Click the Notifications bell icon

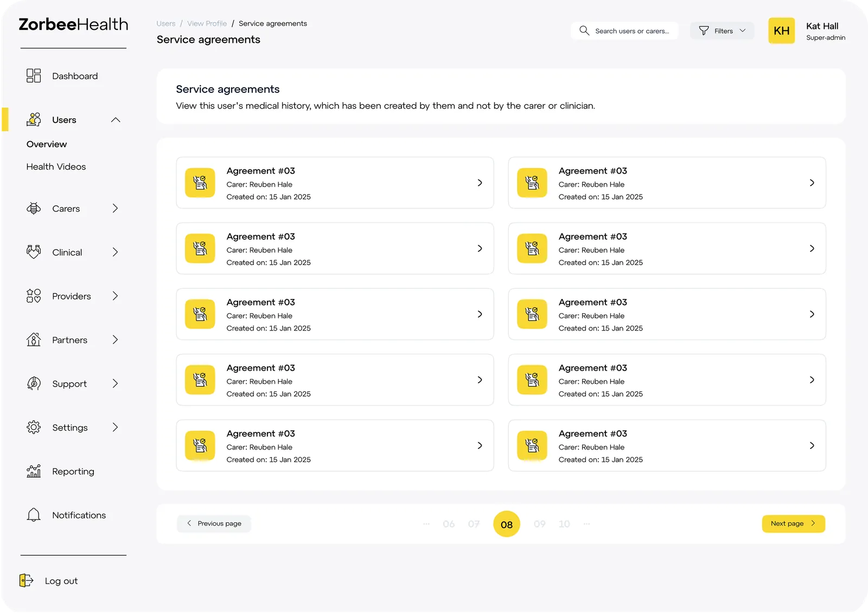(x=34, y=515)
